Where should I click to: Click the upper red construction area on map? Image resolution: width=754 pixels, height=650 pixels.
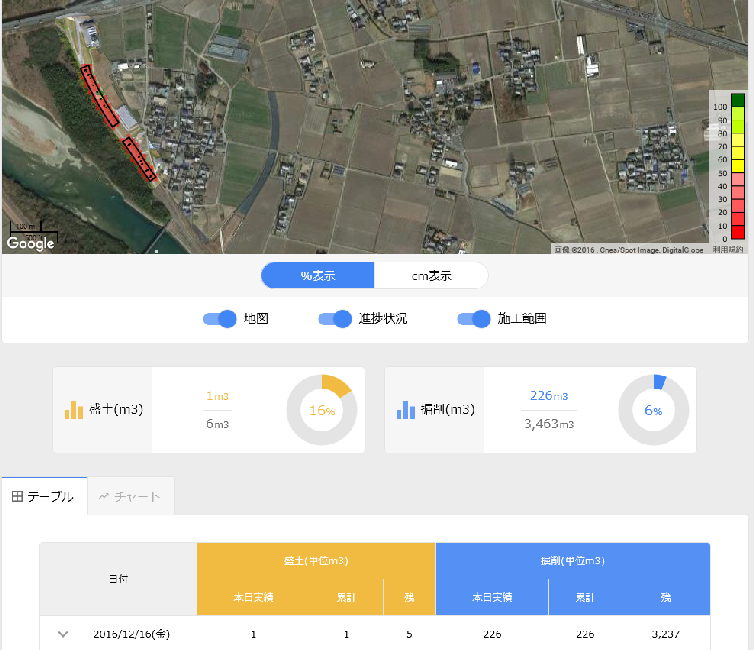pyautogui.click(x=99, y=96)
